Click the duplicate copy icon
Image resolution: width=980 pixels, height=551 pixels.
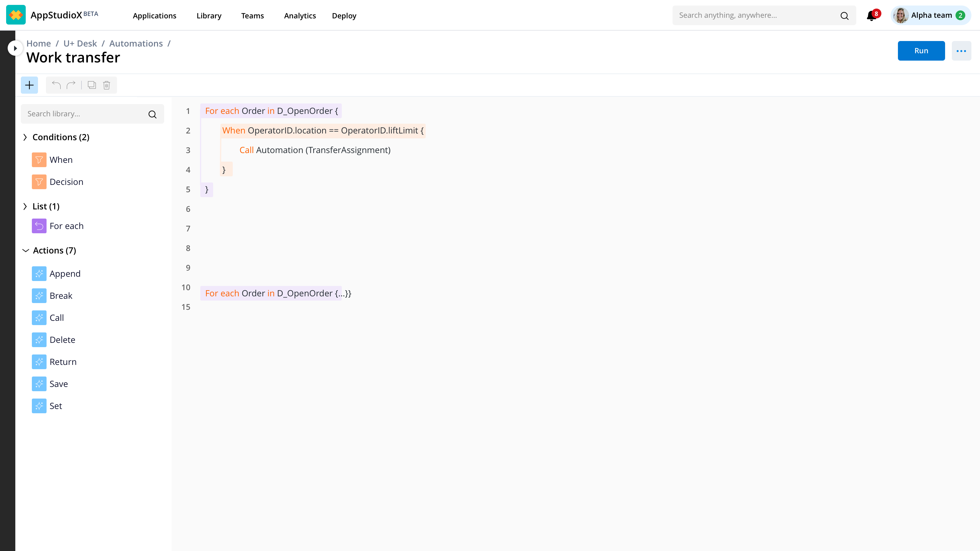pyautogui.click(x=92, y=85)
